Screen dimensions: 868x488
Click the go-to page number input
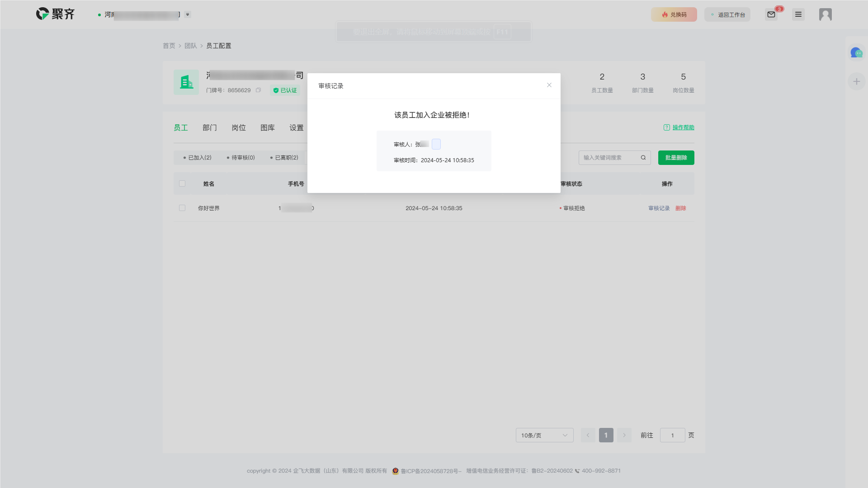pyautogui.click(x=672, y=435)
